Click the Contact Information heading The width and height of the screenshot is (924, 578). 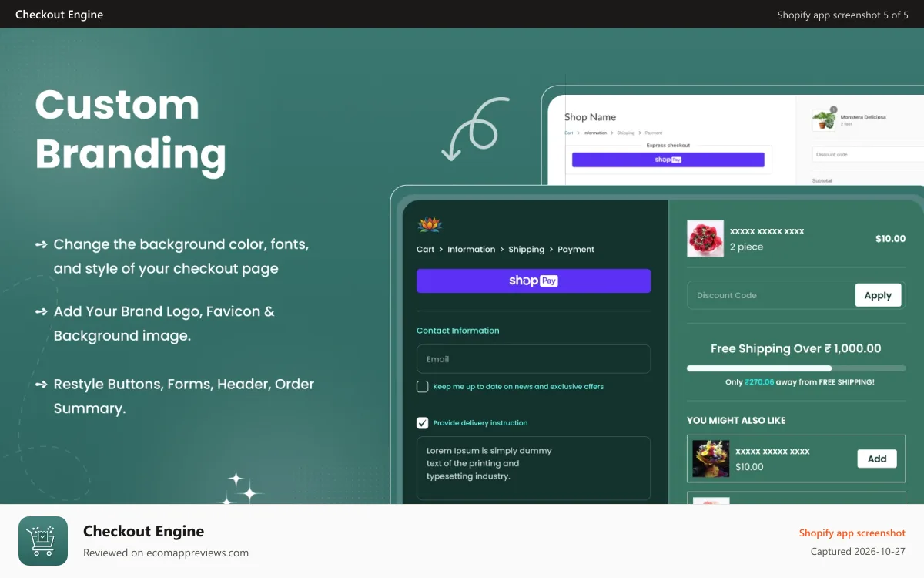pyautogui.click(x=458, y=331)
